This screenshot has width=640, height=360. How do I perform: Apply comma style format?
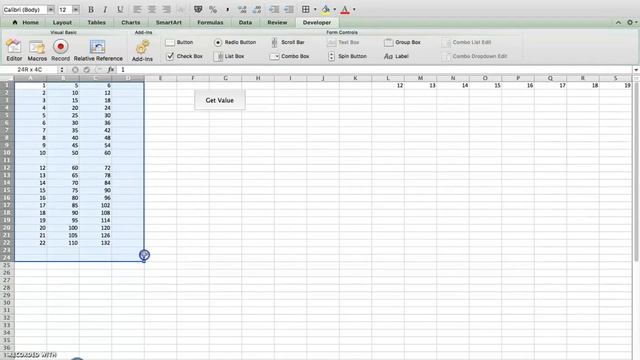pos(227,9)
